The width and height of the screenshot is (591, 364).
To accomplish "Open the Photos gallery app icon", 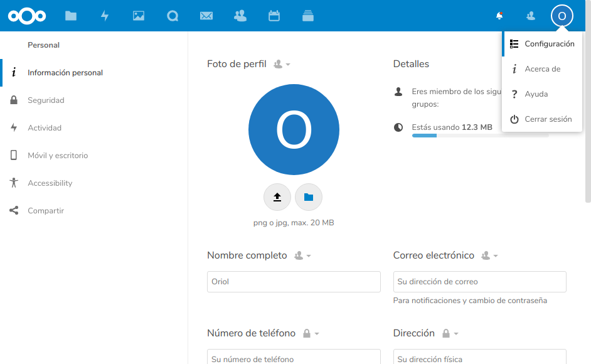I will 139,16.
